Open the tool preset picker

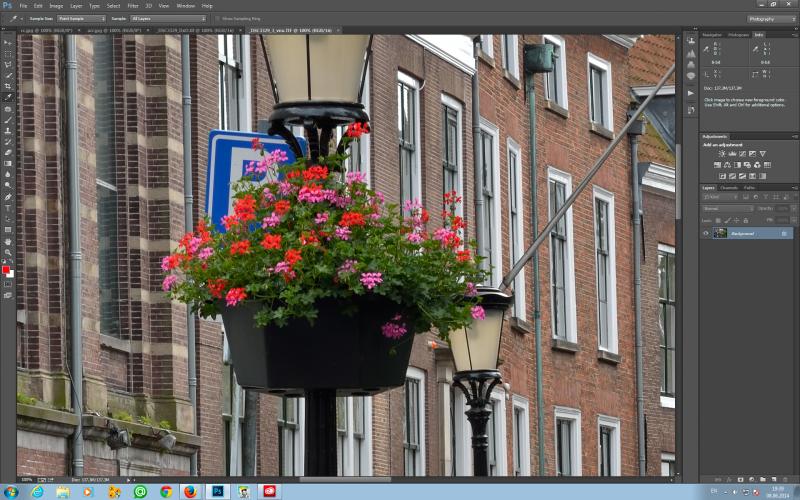[x=15, y=18]
